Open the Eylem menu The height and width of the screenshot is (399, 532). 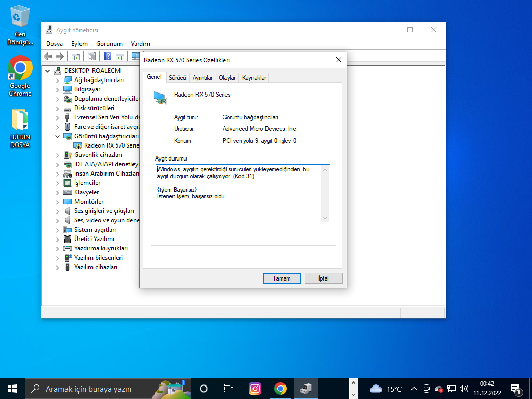[79, 44]
